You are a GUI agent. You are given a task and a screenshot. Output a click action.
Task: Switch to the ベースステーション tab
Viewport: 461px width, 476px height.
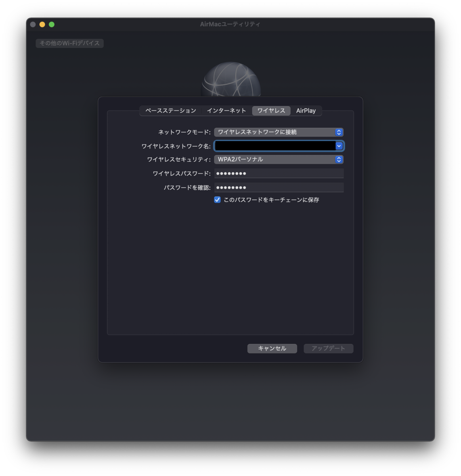pyautogui.click(x=170, y=111)
